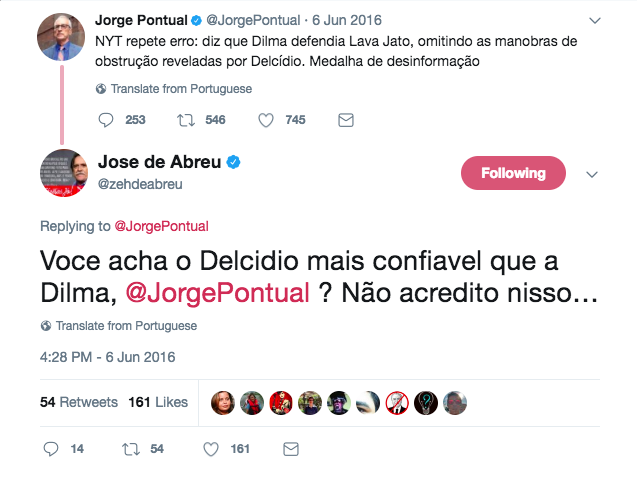
Task: Like Jorge Pontual's tweet with 745 likes
Action: [x=266, y=120]
